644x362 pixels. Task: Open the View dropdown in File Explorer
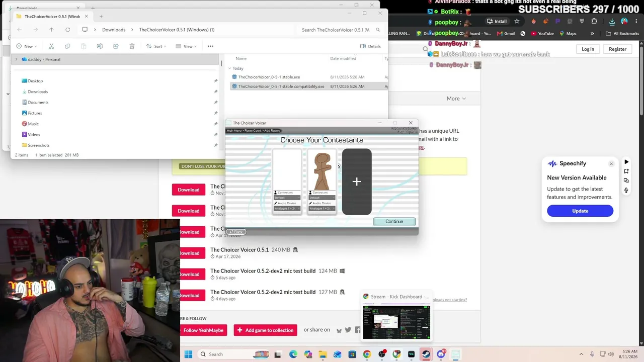[x=186, y=46]
